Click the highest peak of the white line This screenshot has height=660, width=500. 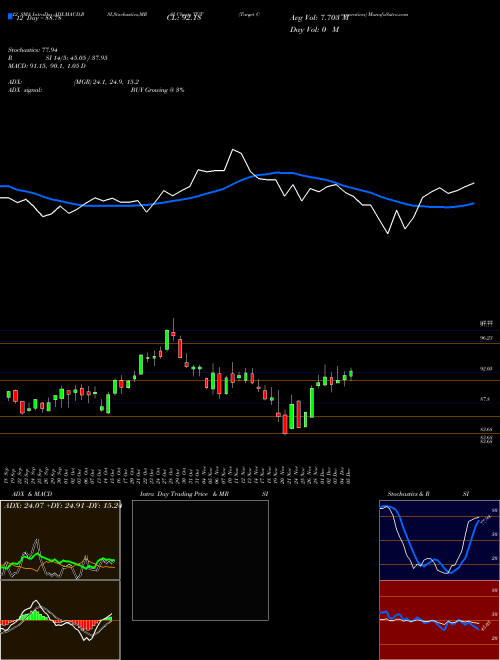point(233,149)
